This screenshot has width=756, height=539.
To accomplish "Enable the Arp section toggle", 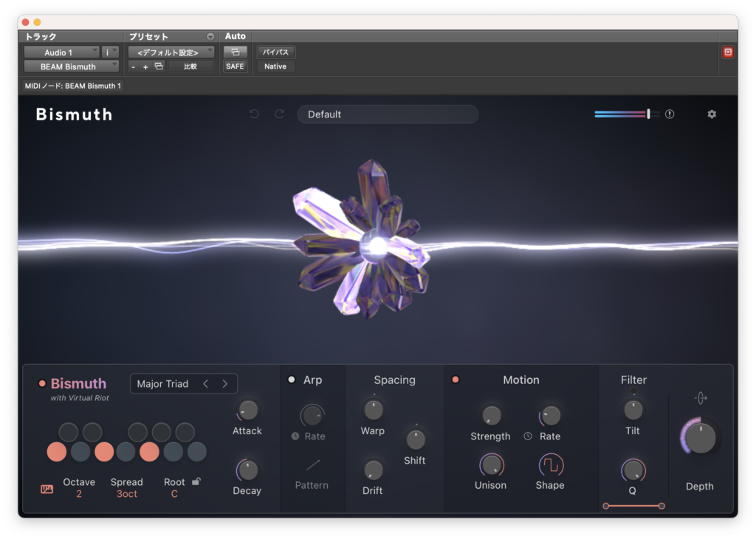I will [292, 380].
